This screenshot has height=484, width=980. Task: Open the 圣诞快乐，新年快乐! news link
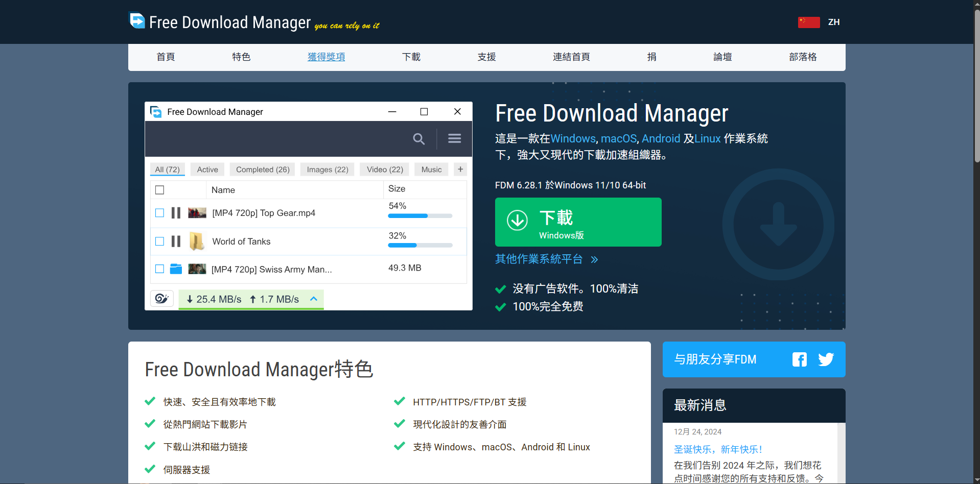click(x=718, y=449)
